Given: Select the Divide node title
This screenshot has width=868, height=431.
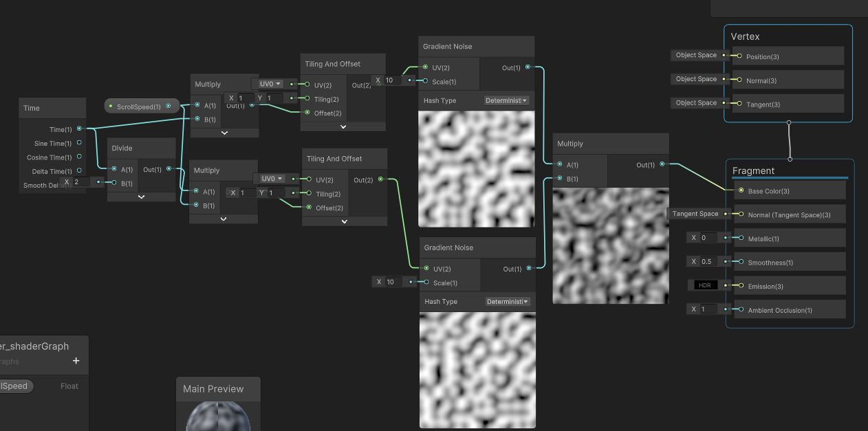Looking at the screenshot, I should [x=122, y=148].
